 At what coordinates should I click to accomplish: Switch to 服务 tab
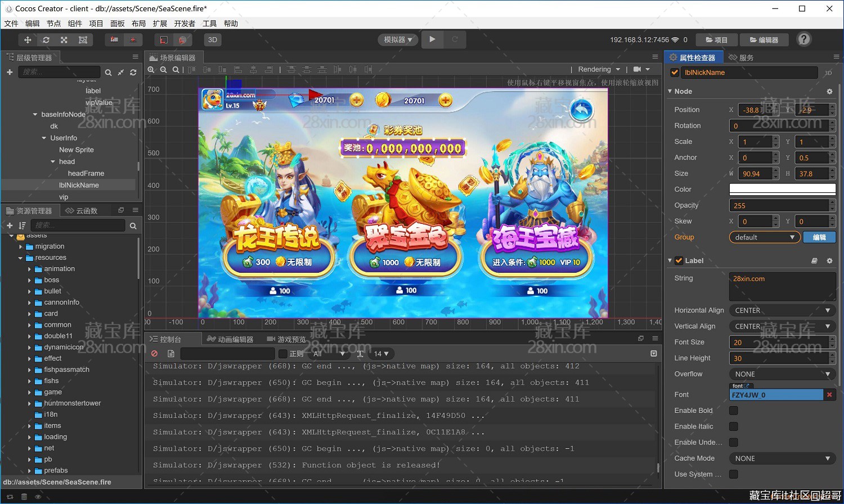tap(741, 57)
